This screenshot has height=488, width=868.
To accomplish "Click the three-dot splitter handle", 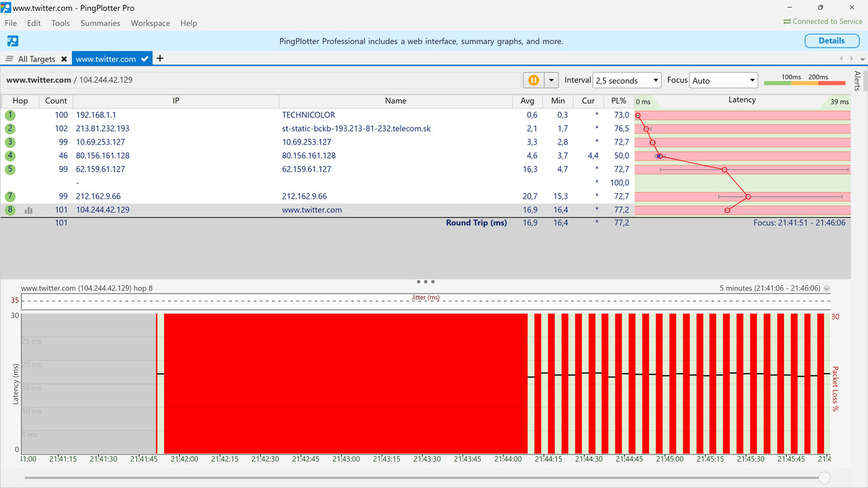I will pyautogui.click(x=426, y=281).
